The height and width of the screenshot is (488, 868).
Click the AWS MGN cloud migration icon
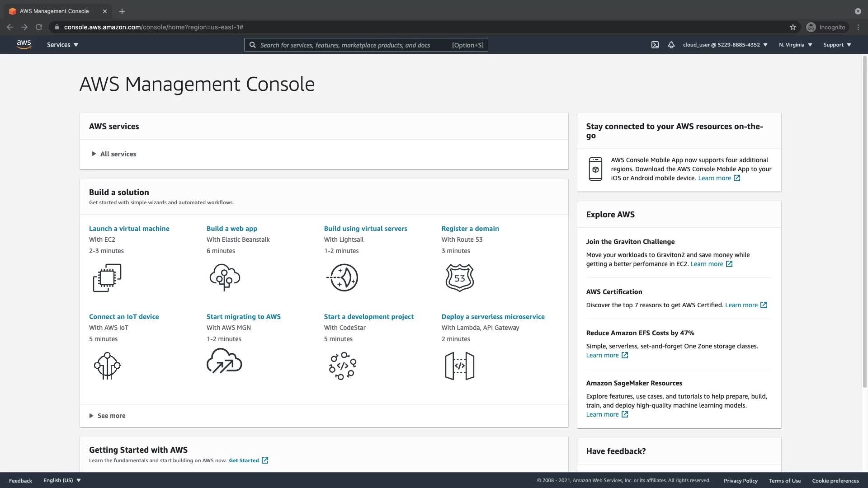pyautogui.click(x=224, y=361)
